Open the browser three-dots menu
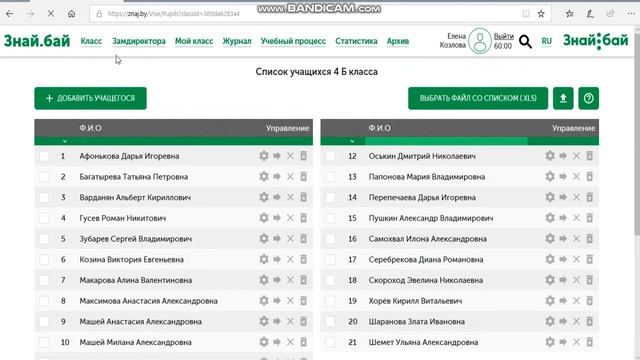Screen dimensions: 640x360 631,13
